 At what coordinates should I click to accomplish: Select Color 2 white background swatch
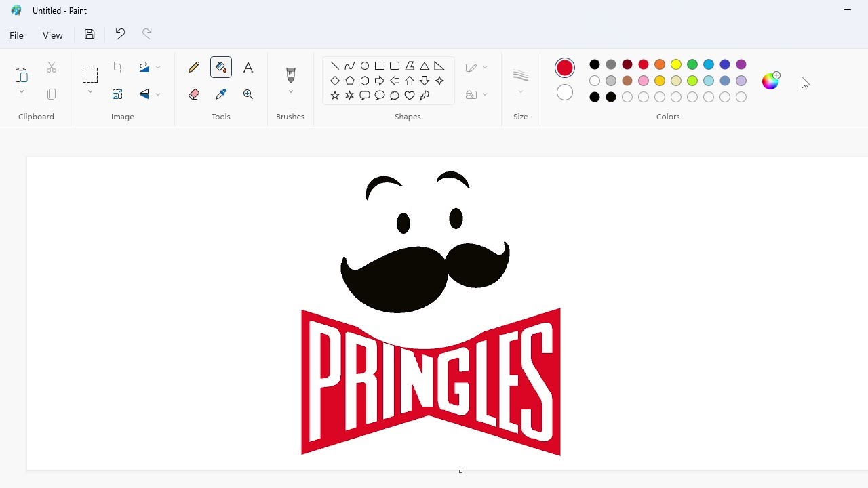coord(565,92)
